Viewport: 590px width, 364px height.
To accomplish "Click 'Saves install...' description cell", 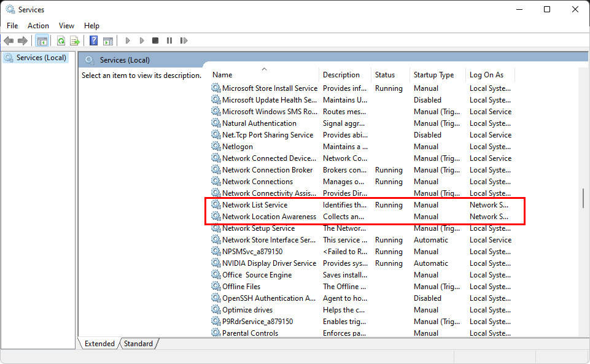I will 344,274.
